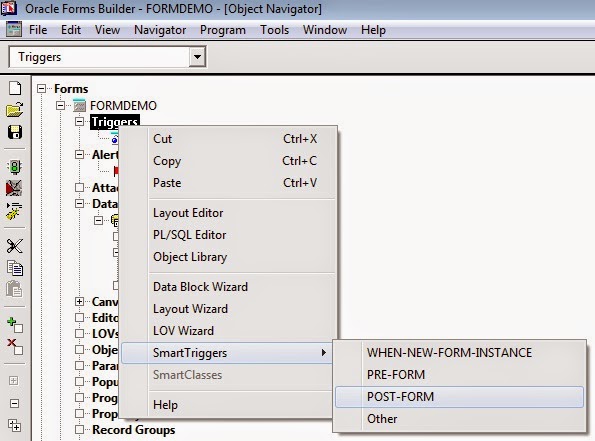Open the Edit menu
Viewport: 595px width, 441px height.
[x=71, y=30]
